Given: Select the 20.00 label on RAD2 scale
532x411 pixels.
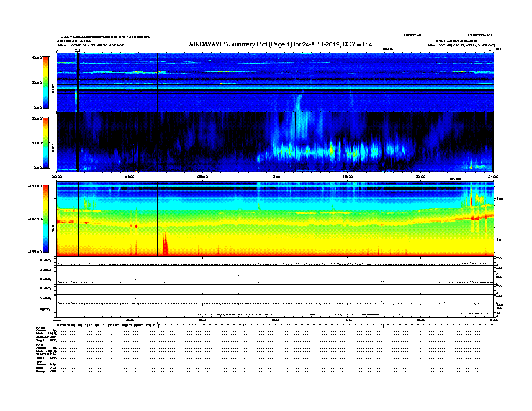Looking at the screenshot, I should point(36,83).
